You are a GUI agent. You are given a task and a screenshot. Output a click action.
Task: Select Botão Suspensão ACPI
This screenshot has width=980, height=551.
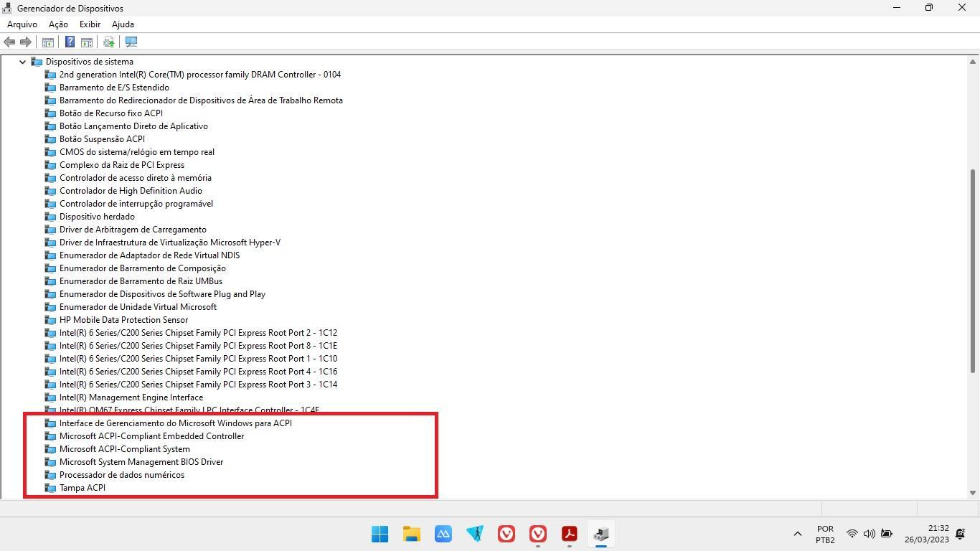pyautogui.click(x=102, y=139)
